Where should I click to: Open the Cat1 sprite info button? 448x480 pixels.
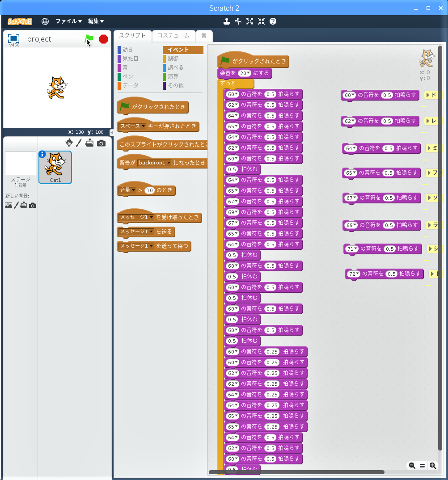(42, 154)
